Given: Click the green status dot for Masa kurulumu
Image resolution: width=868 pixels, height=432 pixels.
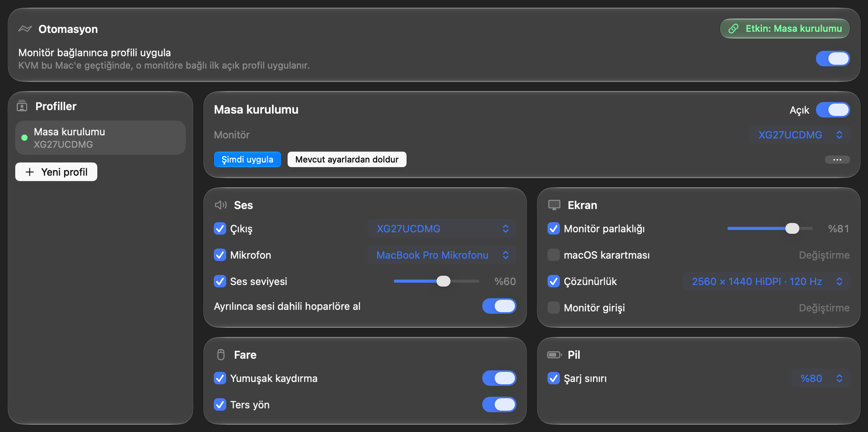Looking at the screenshot, I should click(x=25, y=138).
